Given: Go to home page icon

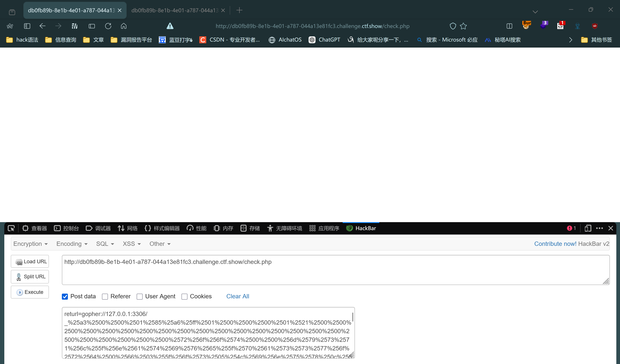Looking at the screenshot, I should pyautogui.click(x=123, y=26).
